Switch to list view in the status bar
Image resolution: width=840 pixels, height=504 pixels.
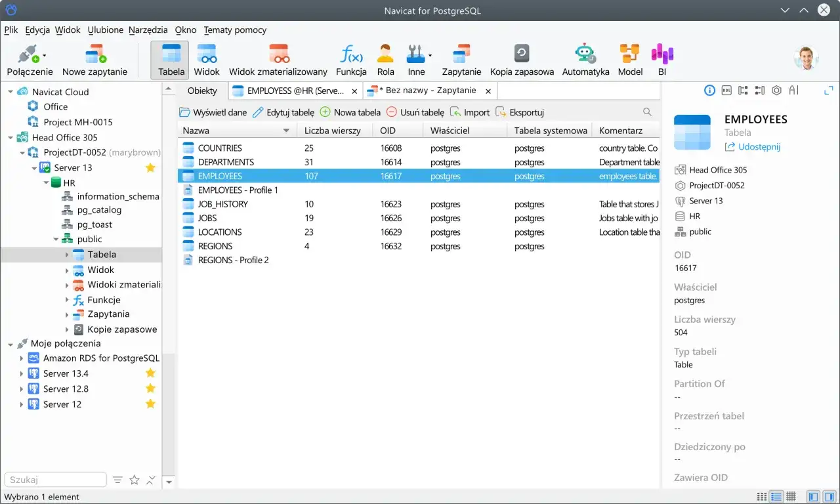(776, 497)
